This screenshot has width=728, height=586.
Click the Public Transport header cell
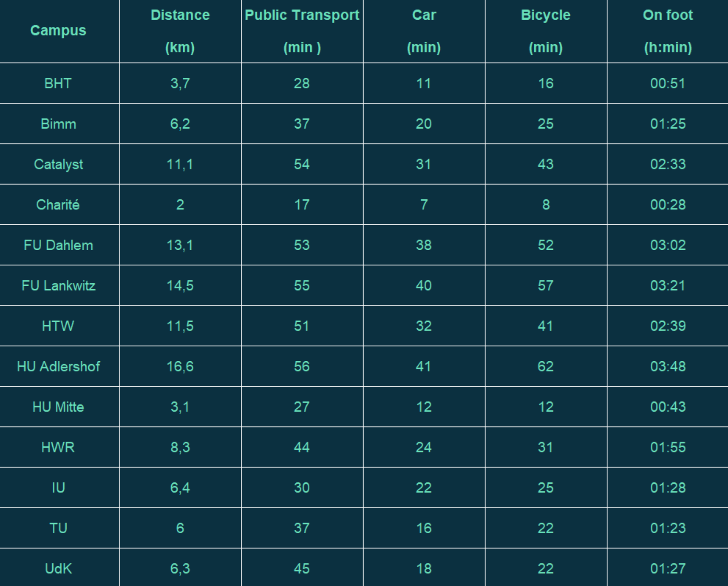point(302,31)
